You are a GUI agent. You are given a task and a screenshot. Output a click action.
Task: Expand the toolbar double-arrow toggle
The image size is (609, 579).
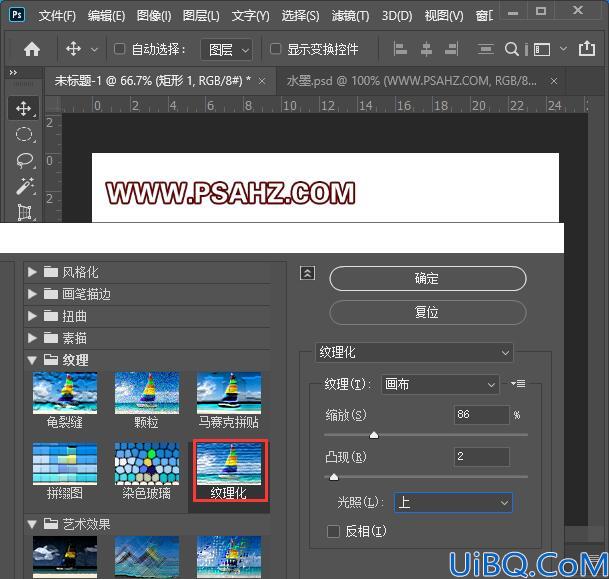point(13,73)
